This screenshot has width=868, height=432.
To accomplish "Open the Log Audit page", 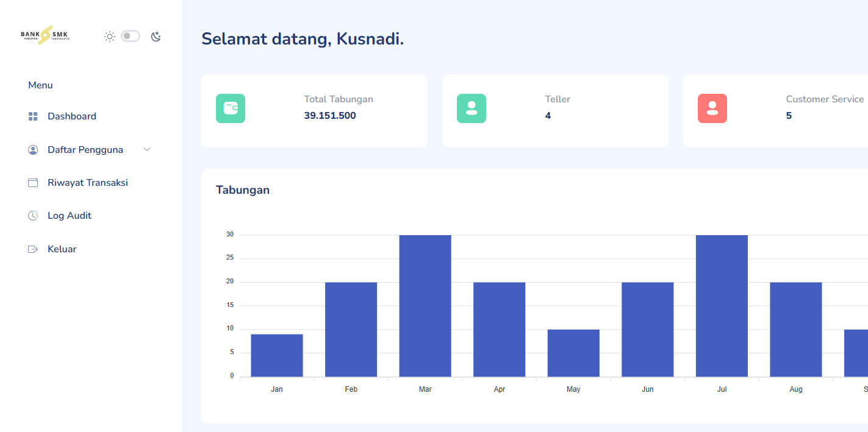I will [70, 216].
